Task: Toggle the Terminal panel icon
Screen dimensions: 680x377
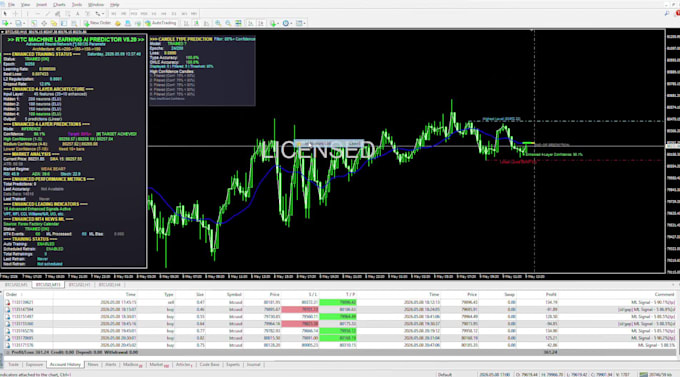Action: [64, 23]
